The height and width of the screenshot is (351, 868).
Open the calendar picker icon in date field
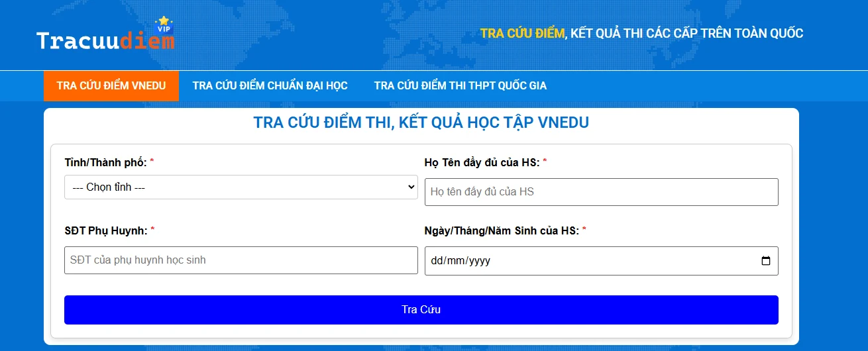[766, 261]
